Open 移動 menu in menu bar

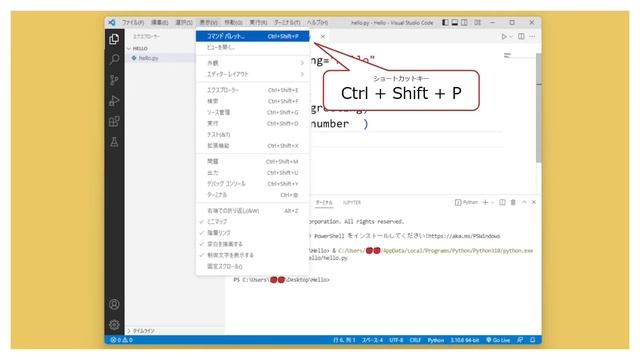233,22
